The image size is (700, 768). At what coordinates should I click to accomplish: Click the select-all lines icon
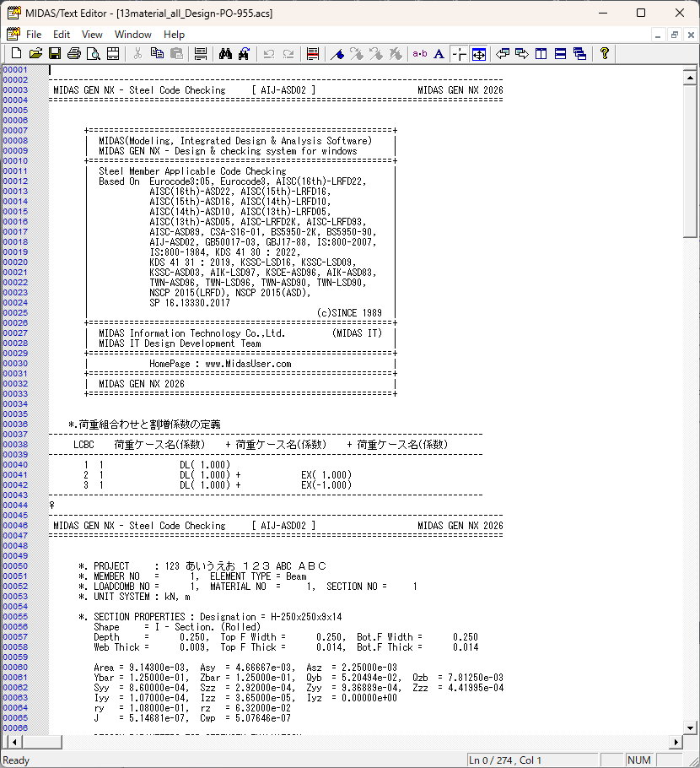pyautogui.click(x=201, y=53)
